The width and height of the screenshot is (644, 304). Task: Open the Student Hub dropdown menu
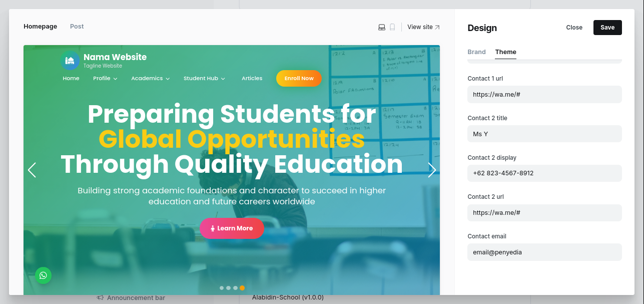204,79
